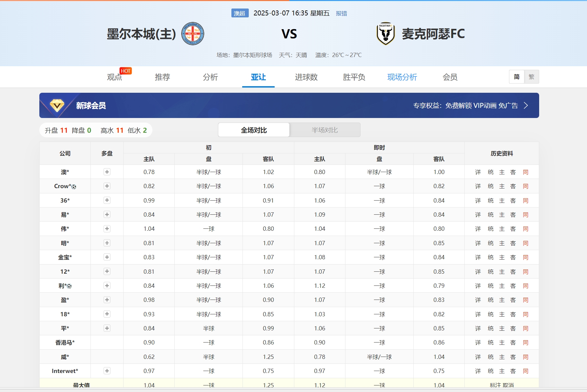Screen dimensions: 587x392
Task: Expand multi-handicap plus for 18* row
Action: pyautogui.click(x=107, y=314)
